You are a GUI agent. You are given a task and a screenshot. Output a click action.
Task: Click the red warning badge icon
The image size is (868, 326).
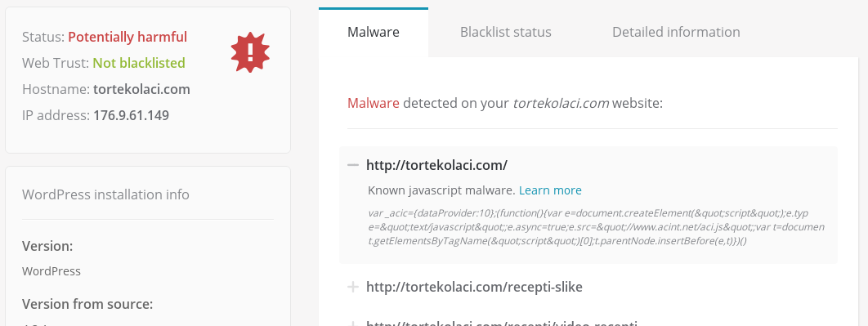click(x=250, y=52)
